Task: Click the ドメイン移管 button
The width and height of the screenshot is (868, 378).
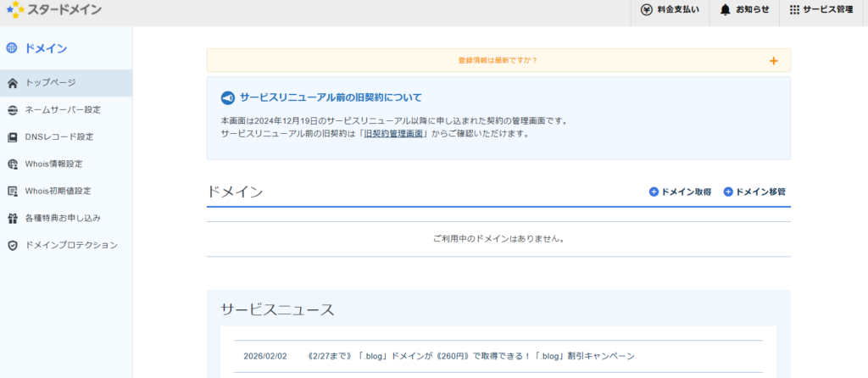Action: 754,192
